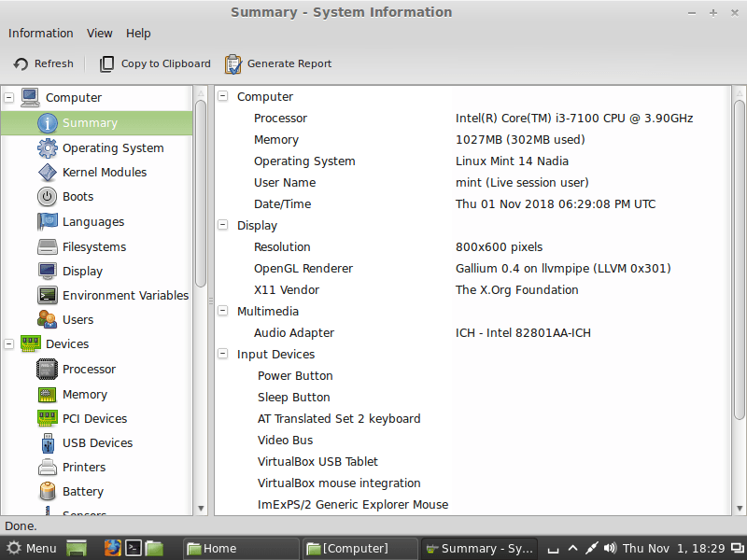The image size is (747, 560).
Task: Collapse the Input Devices section
Action: [x=222, y=354]
